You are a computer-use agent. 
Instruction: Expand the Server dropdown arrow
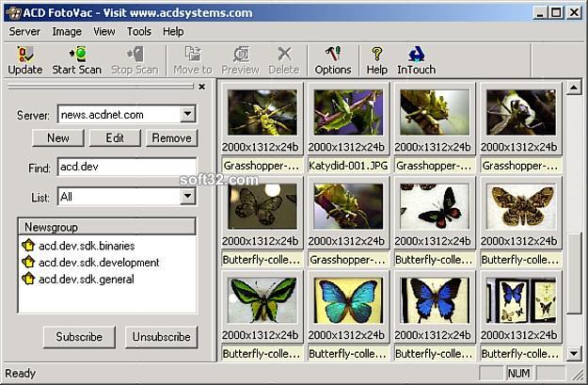point(187,114)
